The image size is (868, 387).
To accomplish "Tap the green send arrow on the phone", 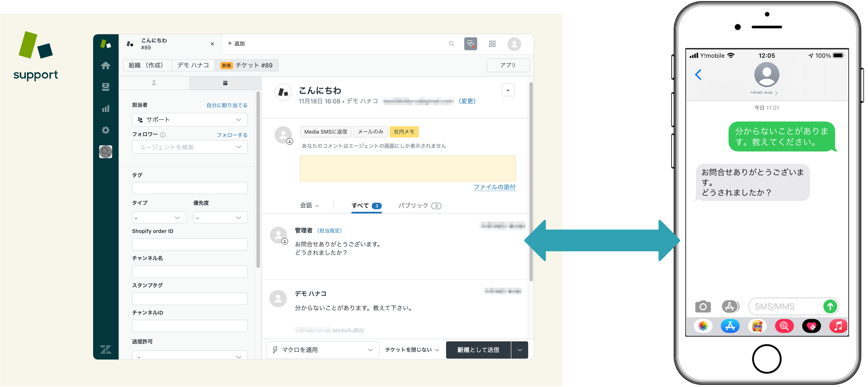I will tap(830, 306).
